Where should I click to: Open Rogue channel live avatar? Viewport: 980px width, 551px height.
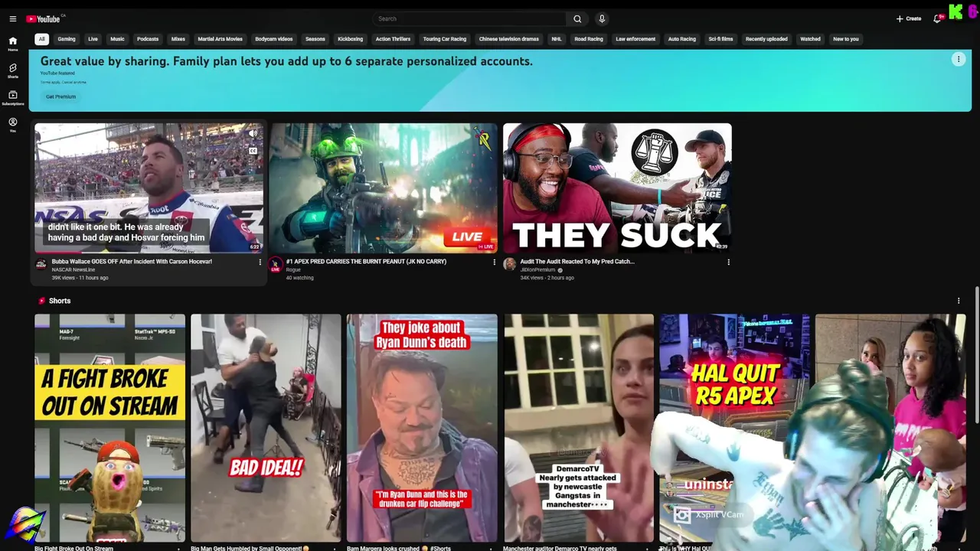[x=275, y=265]
